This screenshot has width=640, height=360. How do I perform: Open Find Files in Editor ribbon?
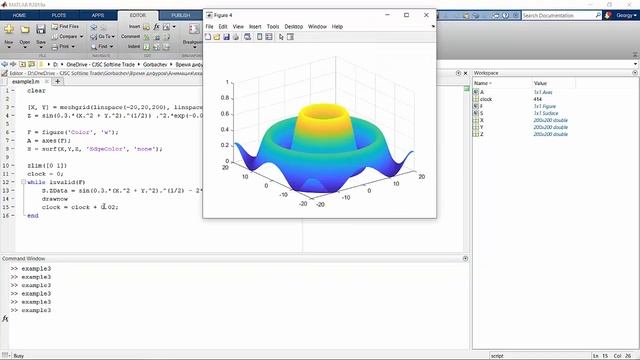(65, 27)
